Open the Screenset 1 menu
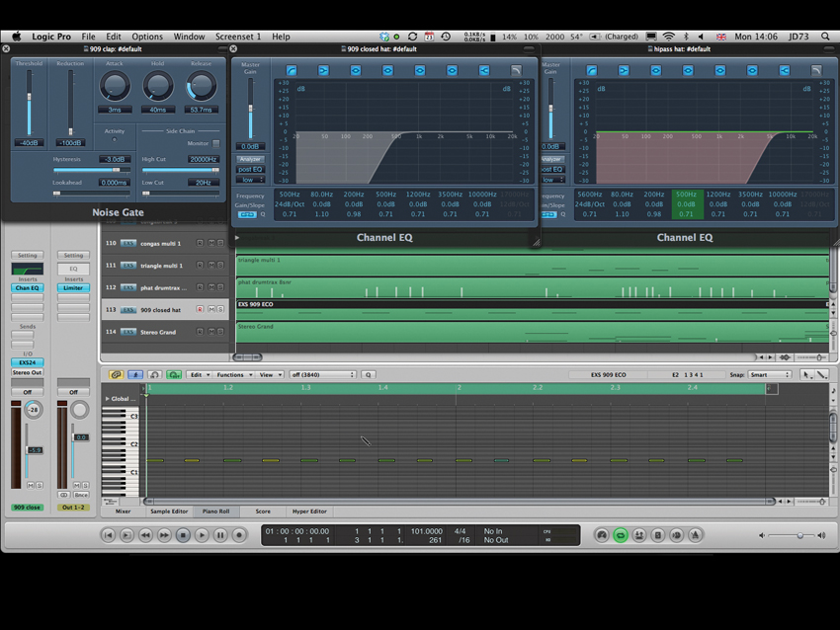 point(238,37)
